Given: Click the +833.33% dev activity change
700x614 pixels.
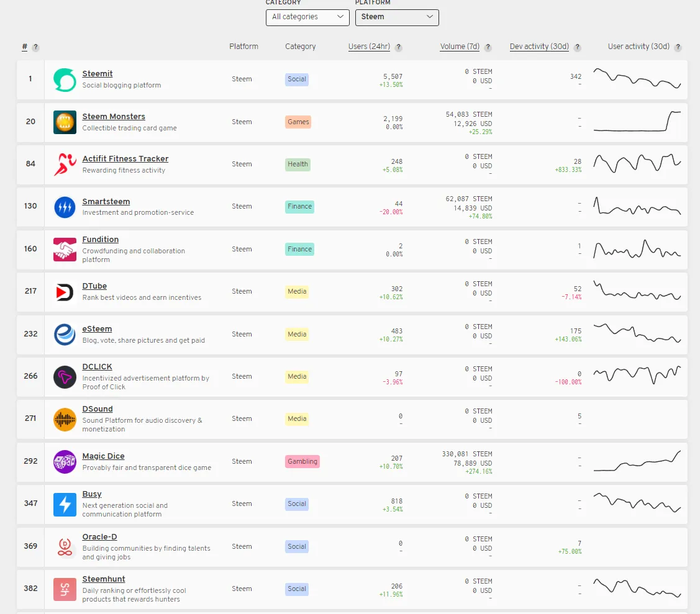Looking at the screenshot, I should point(568,170).
